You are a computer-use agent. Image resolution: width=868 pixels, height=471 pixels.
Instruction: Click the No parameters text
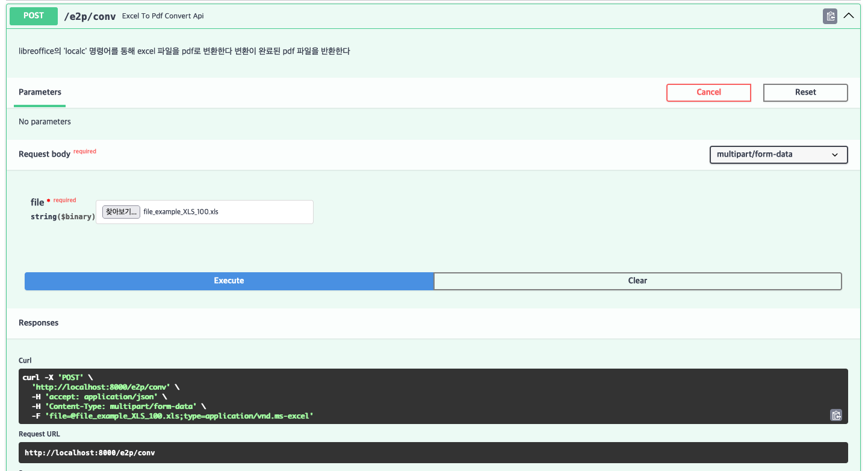pyautogui.click(x=45, y=122)
